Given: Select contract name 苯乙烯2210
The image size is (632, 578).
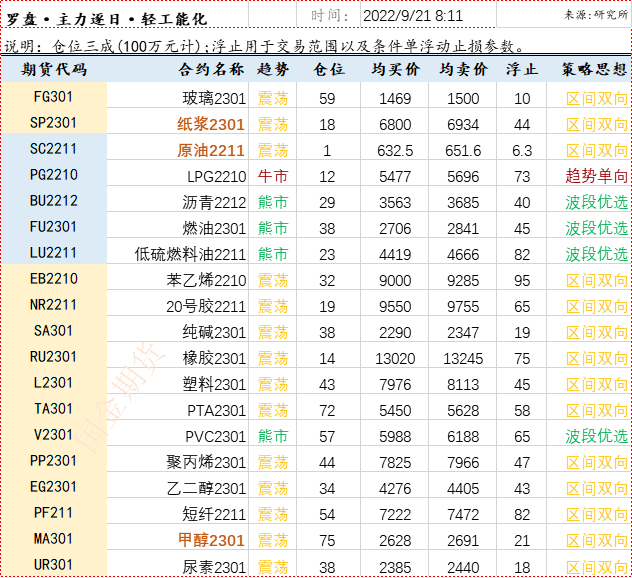Looking at the screenshot, I should click(x=206, y=281).
